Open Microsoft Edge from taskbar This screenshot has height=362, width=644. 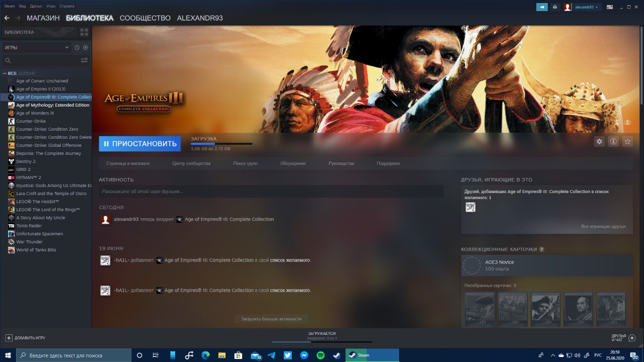(205, 355)
